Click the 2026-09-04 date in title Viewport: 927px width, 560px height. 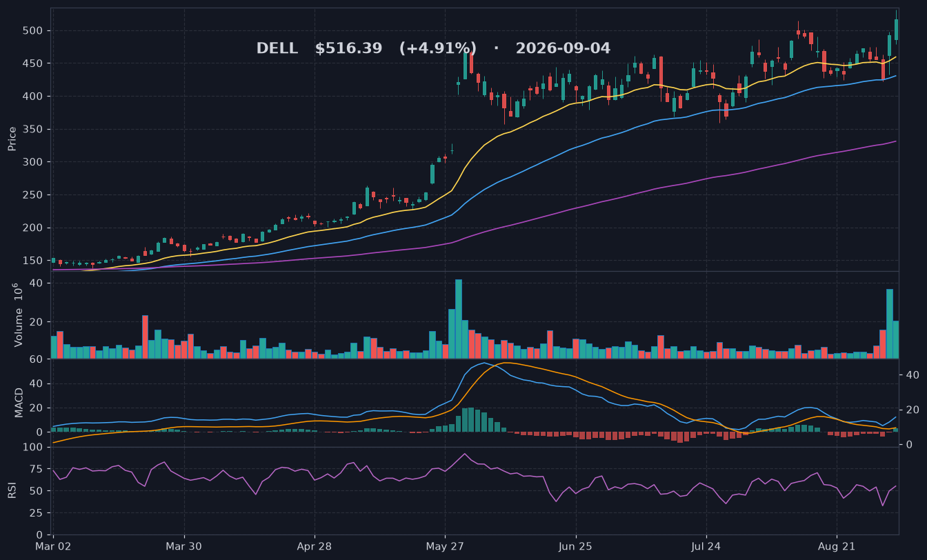coord(563,48)
